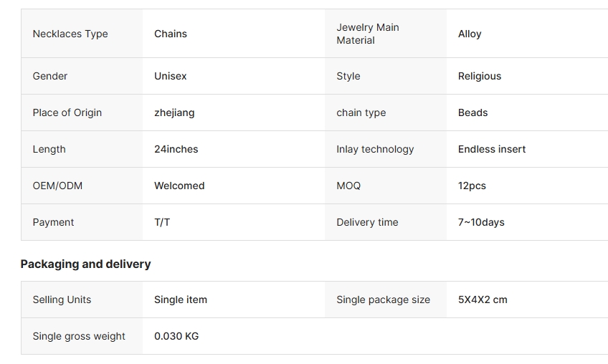Click the Inlay technology label
The image size is (608, 364).
[x=375, y=149]
